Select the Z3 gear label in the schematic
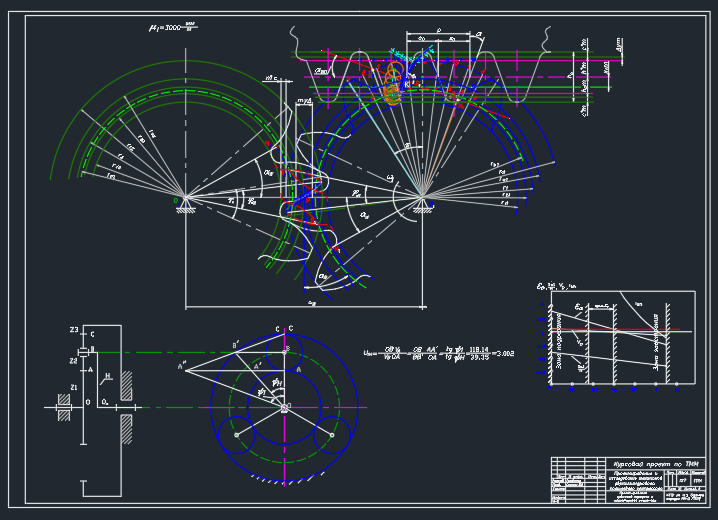Image resolution: width=718 pixels, height=520 pixels. click(x=74, y=330)
